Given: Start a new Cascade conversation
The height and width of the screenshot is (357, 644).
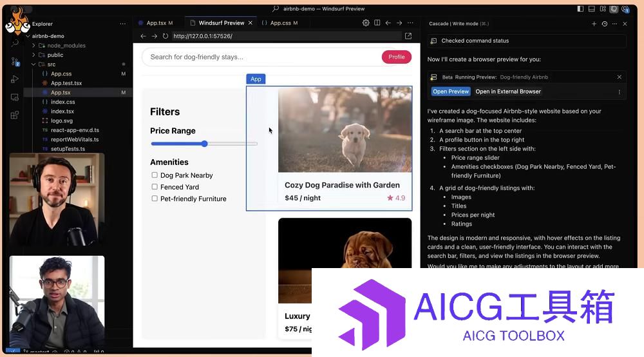Looking at the screenshot, I should pyautogui.click(x=594, y=24).
